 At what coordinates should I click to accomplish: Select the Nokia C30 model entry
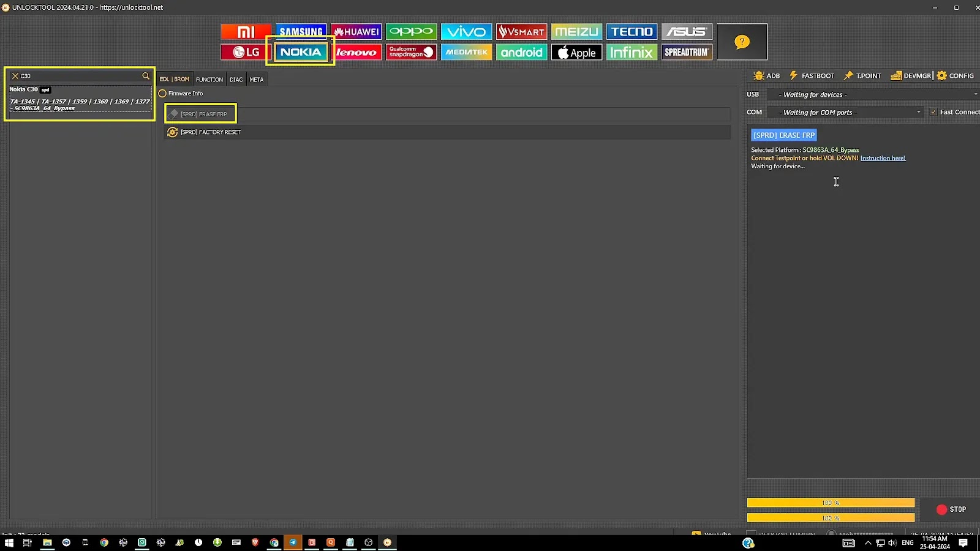[x=80, y=99]
